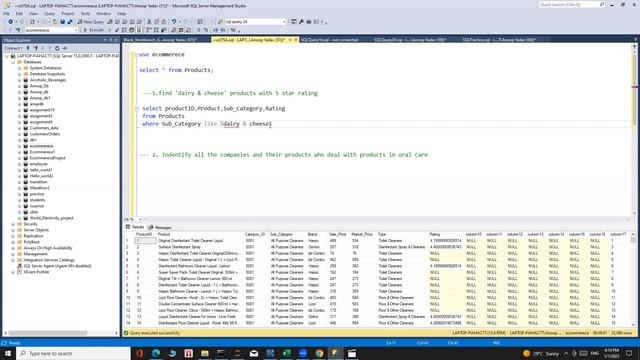This screenshot has width=640, height=360.
Task: Open the File menu
Action: point(7,13)
